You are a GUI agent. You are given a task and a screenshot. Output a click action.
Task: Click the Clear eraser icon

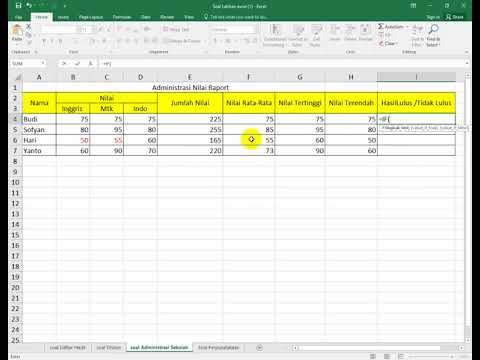[x=381, y=43]
